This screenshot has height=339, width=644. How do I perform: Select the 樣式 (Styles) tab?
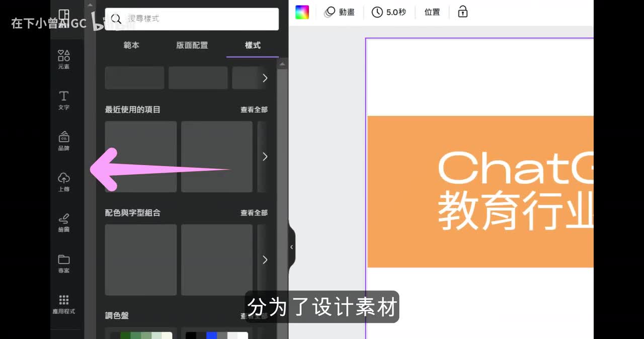[x=253, y=45]
